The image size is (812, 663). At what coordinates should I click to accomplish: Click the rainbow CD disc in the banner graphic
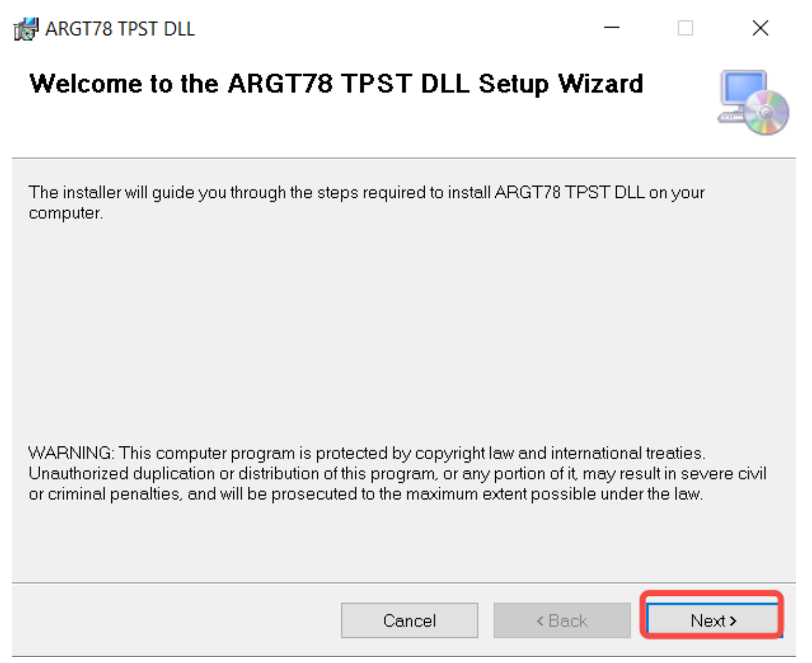tap(768, 113)
